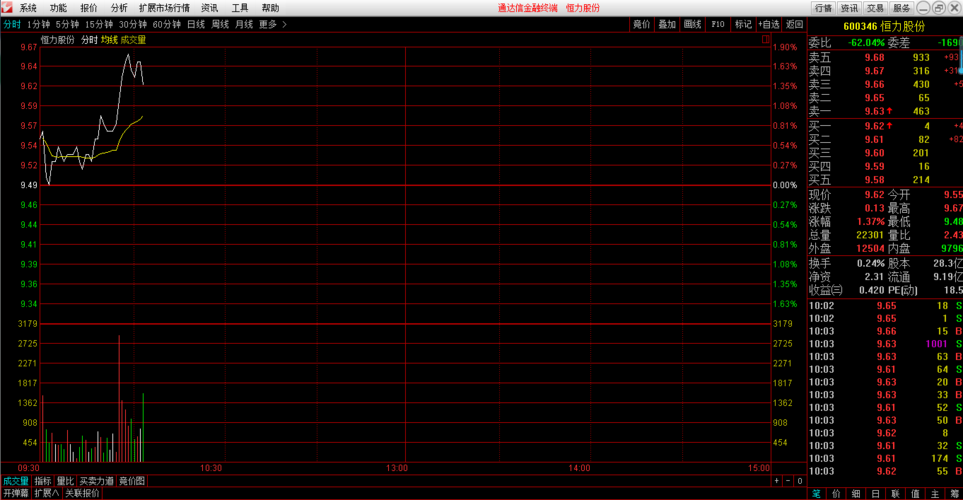The height and width of the screenshot is (500, 963).
Task: Click the 均线 legend label
Action: click(x=109, y=40)
